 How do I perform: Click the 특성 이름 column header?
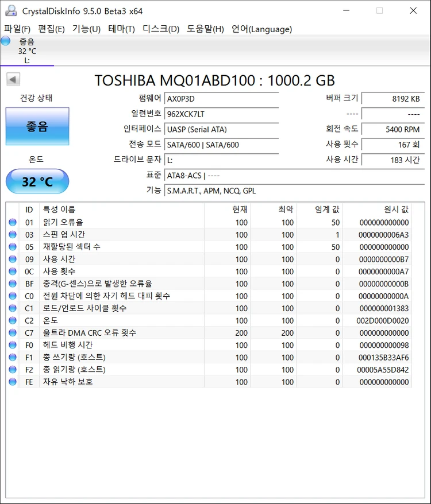[122, 210]
